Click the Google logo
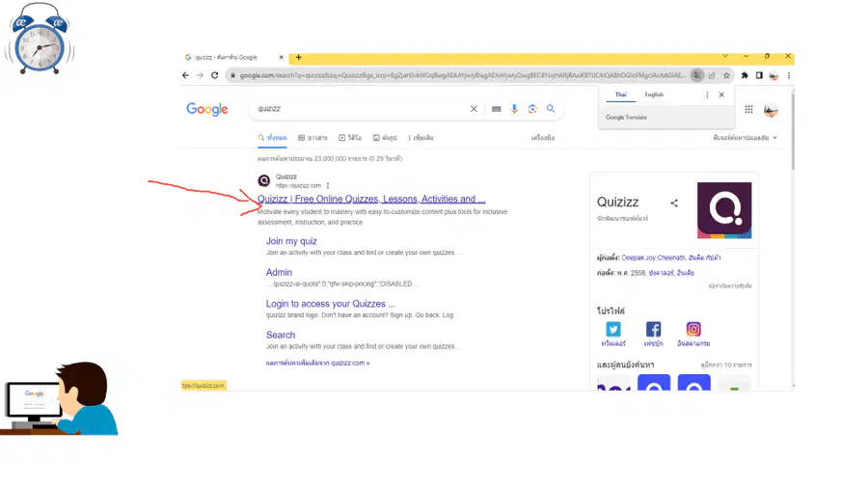Viewport: 868px width, 488px height. 207,109
